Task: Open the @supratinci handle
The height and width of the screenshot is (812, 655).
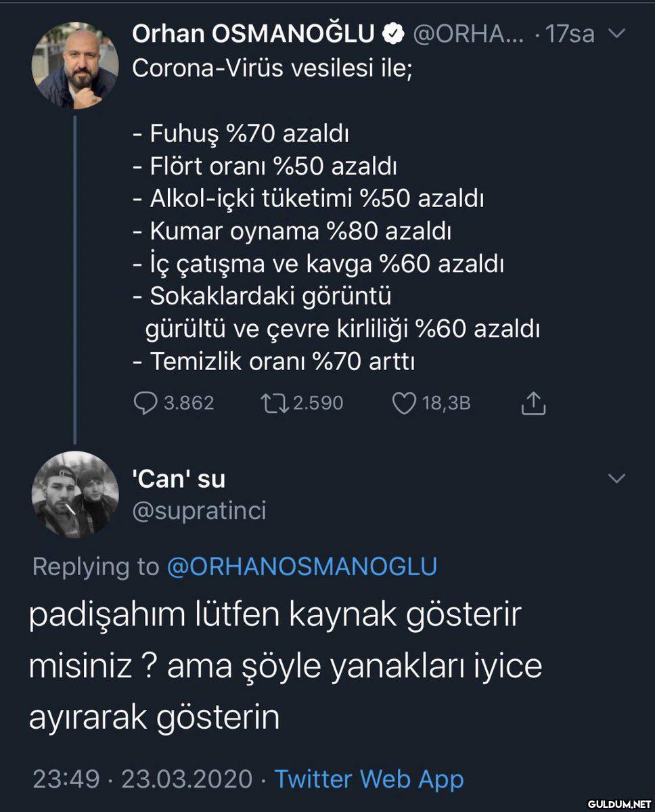Action: click(199, 511)
